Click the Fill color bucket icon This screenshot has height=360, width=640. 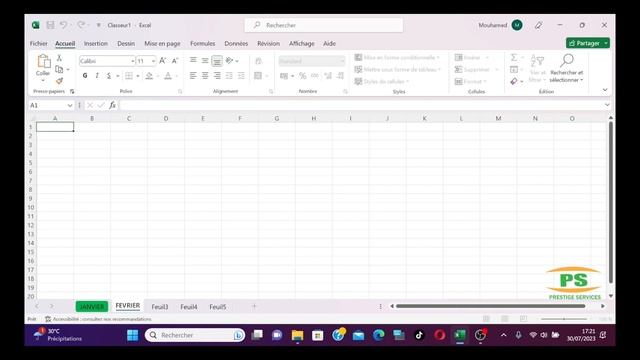(x=149, y=76)
